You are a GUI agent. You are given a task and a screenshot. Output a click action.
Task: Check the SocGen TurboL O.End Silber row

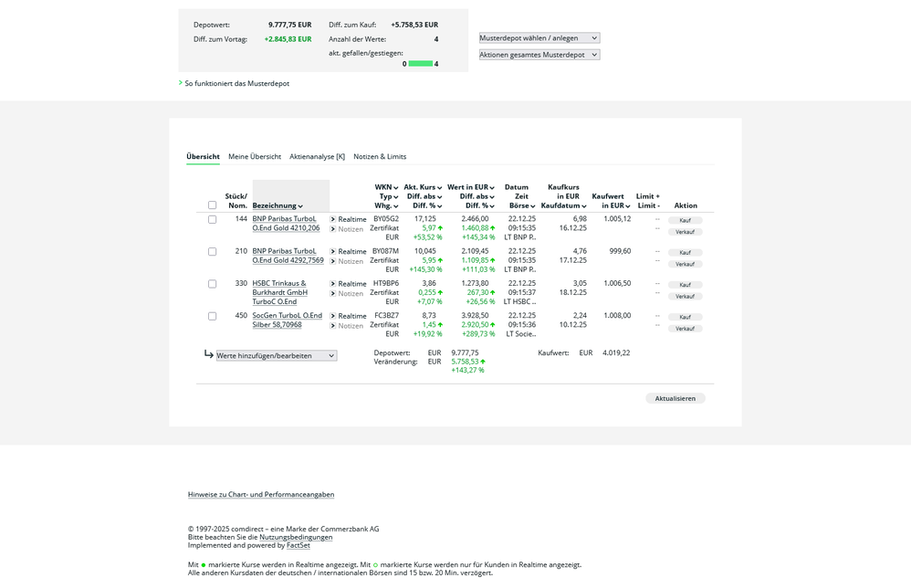[x=213, y=315]
